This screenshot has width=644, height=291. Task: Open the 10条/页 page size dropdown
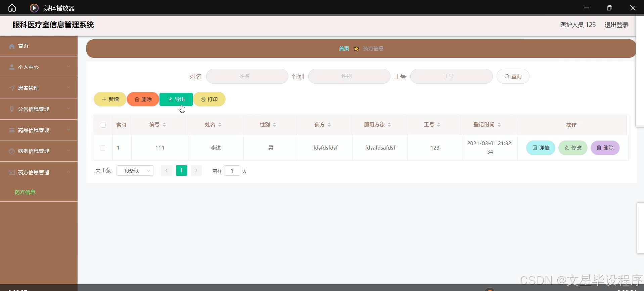[x=135, y=171]
